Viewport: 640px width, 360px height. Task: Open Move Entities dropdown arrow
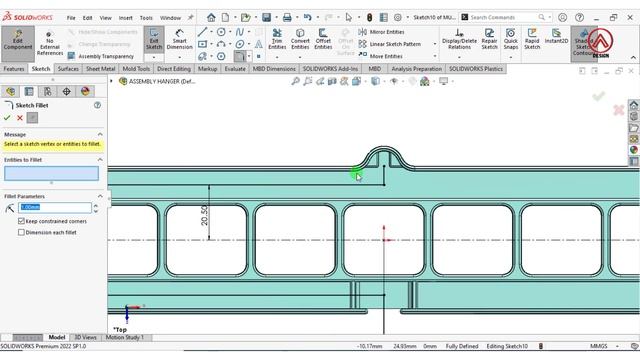(435, 56)
